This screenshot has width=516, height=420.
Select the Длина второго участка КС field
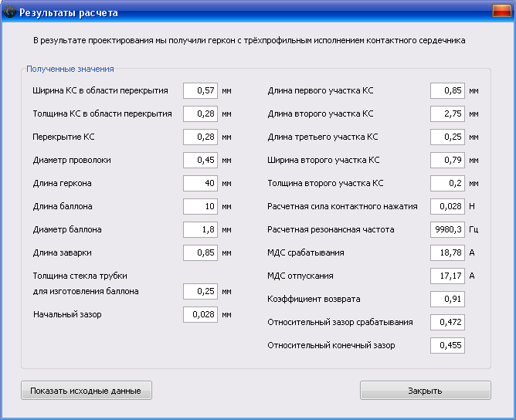coord(447,113)
